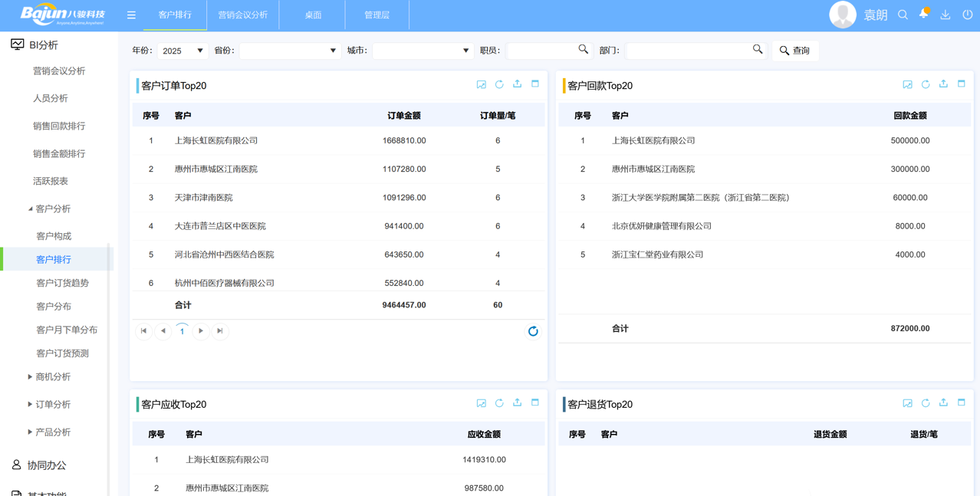Maximize the 客户应收Top20 panel
This screenshot has width=980, height=496.
coord(535,402)
